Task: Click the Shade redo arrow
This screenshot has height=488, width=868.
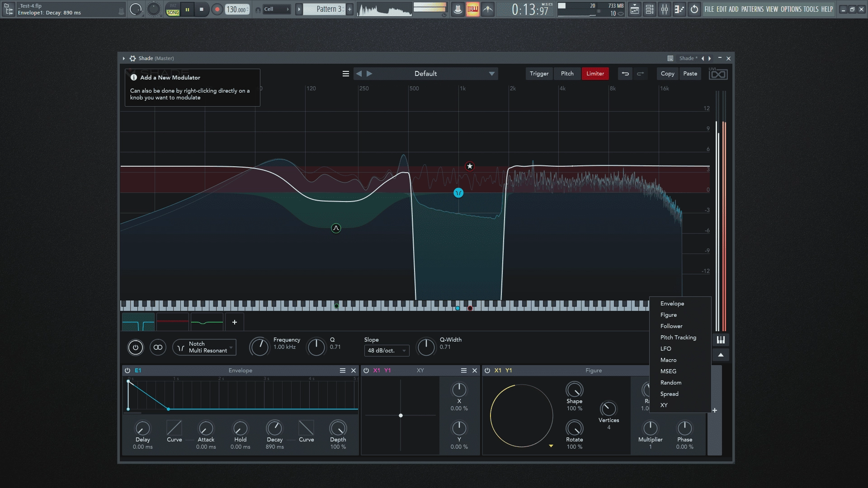Action: (640, 74)
